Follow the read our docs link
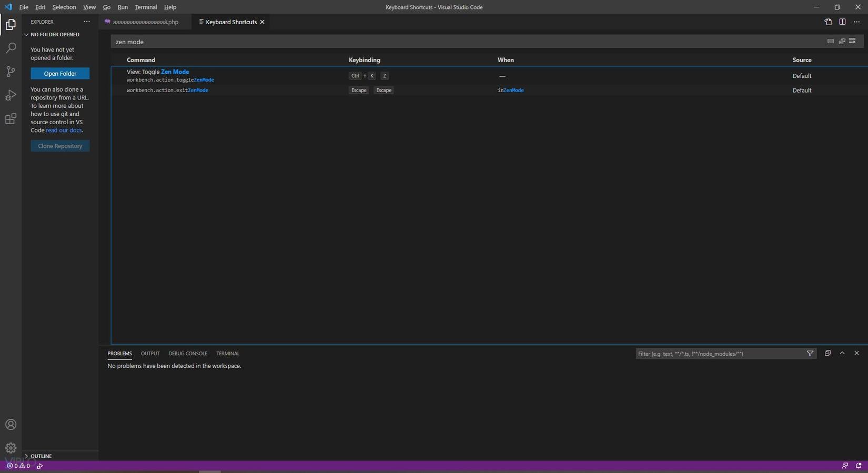 [x=64, y=130]
